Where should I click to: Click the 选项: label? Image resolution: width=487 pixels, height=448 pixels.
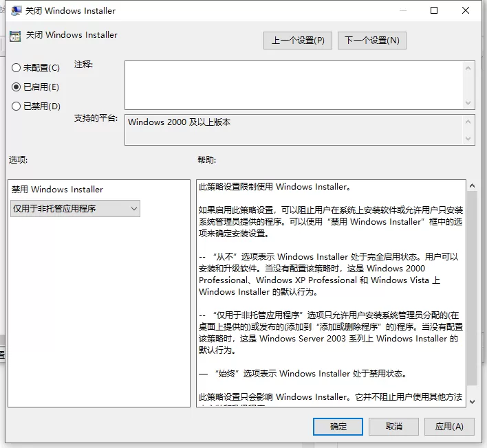click(x=18, y=160)
